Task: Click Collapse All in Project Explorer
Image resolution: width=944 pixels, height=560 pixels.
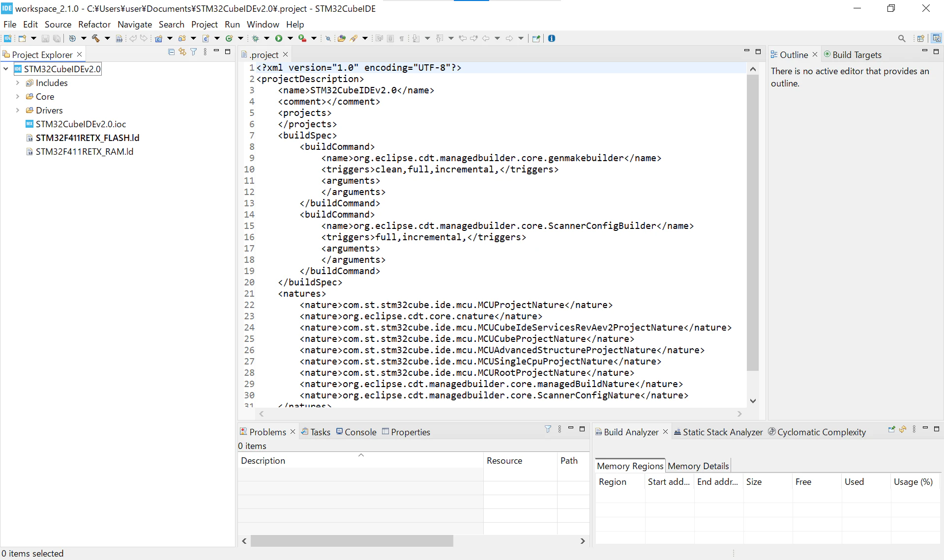Action: click(x=171, y=52)
